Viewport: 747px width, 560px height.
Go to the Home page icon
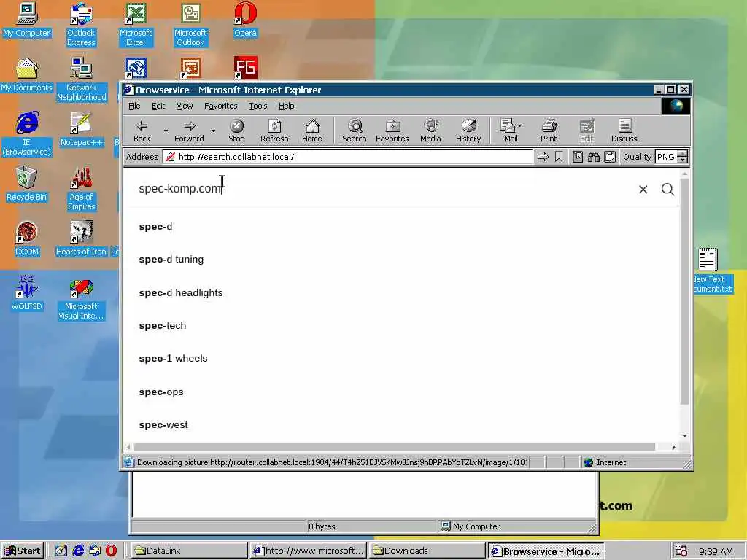point(312,131)
